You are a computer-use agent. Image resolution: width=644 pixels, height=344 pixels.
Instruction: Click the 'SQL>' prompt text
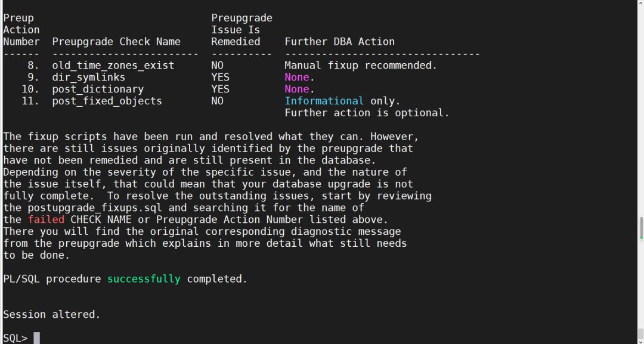pyautogui.click(x=16, y=338)
